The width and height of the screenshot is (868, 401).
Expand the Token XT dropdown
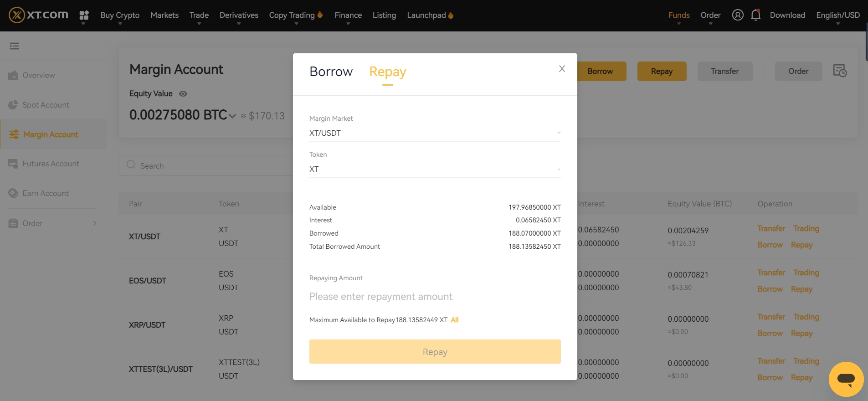pos(435,169)
